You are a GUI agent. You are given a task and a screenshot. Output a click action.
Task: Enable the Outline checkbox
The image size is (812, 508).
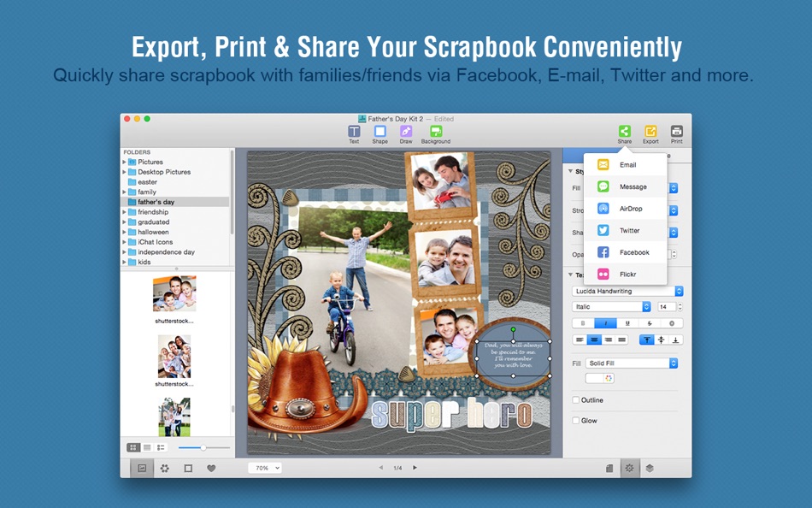[576, 399]
